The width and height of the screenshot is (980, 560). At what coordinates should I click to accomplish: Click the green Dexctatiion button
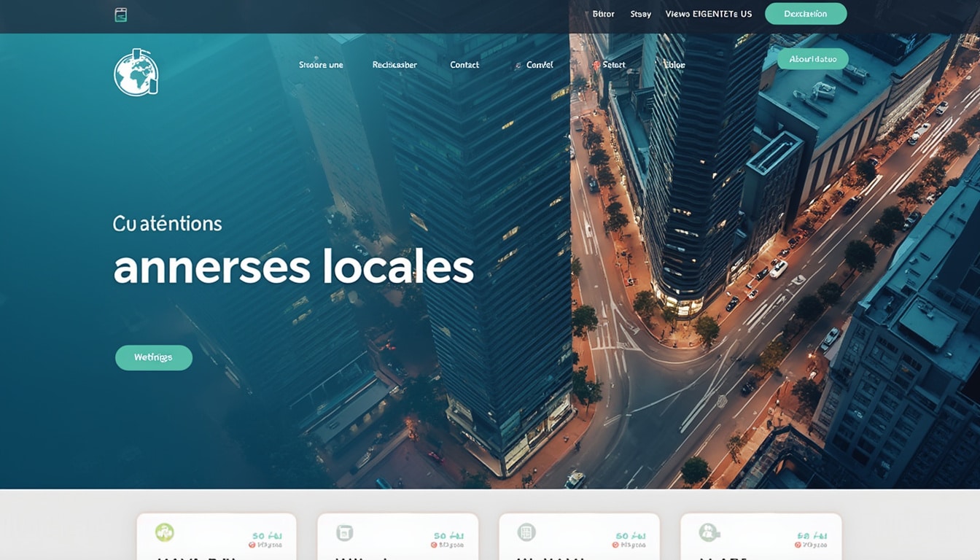point(806,14)
